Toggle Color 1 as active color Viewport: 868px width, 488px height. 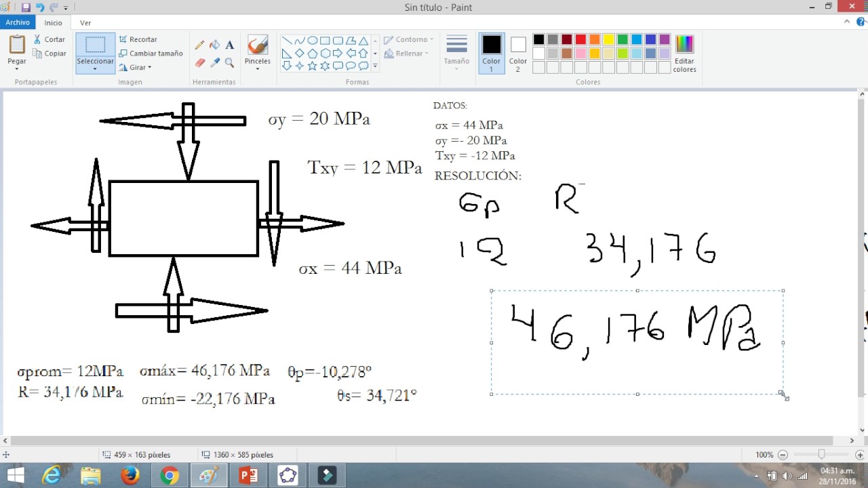491,53
